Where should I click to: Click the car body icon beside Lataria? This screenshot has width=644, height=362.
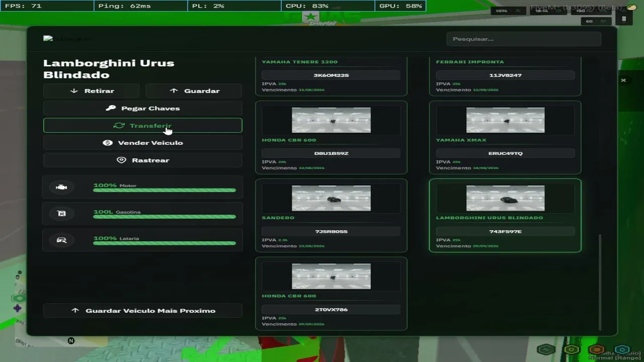(61, 240)
